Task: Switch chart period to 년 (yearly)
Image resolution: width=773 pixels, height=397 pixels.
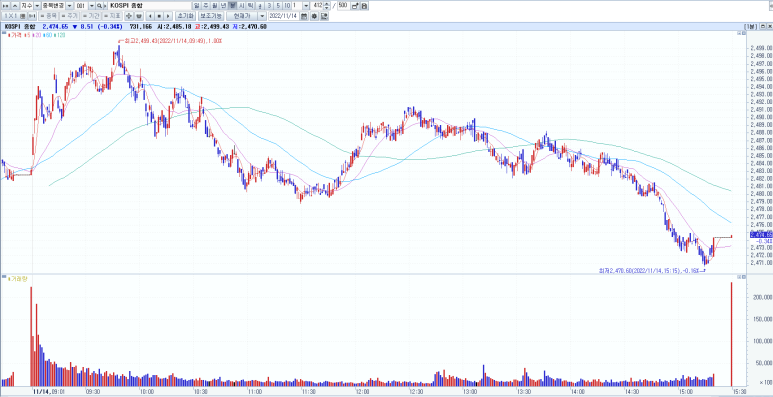Action: click(x=223, y=6)
